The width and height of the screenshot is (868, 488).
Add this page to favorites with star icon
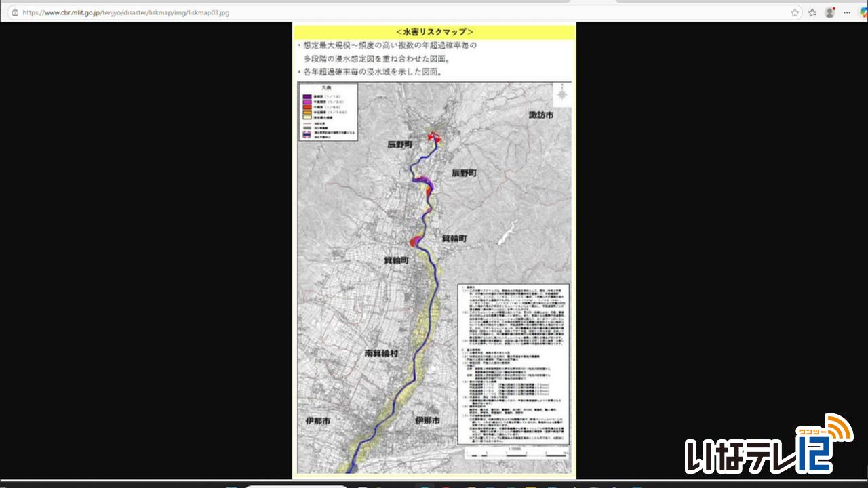[795, 12]
